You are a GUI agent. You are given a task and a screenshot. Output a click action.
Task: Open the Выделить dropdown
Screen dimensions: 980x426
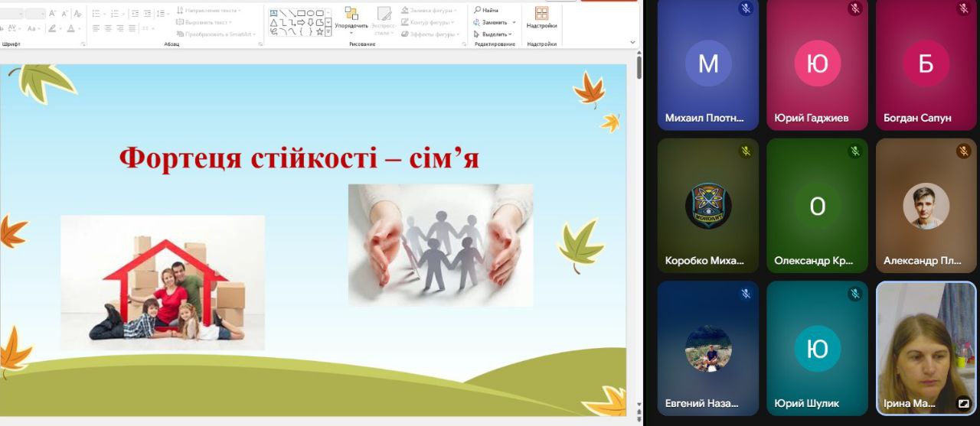(494, 34)
